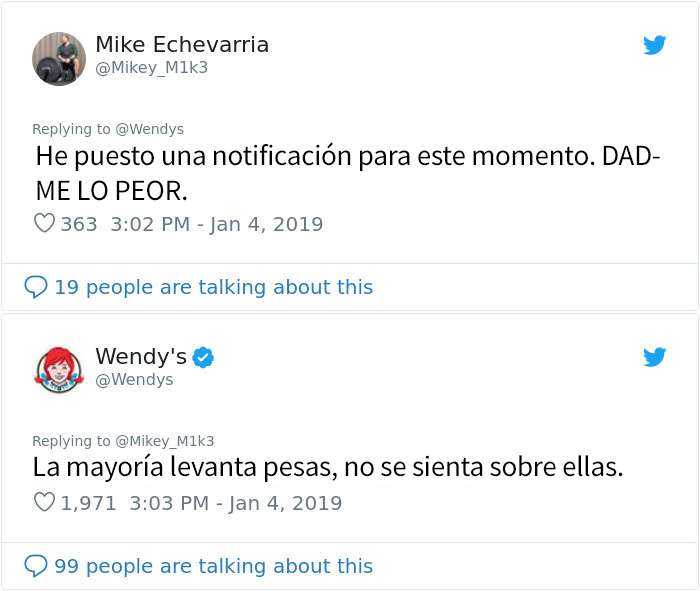Image resolution: width=700 pixels, height=591 pixels.
Task: Visit the @Mikey_M1k3 handle under Mike's name
Action: [151, 68]
